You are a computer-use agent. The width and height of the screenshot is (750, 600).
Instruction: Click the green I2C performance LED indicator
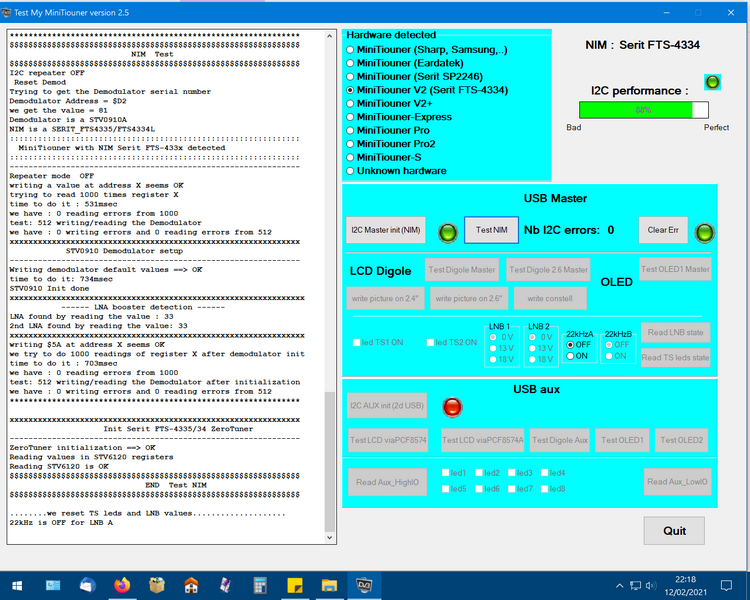[x=712, y=82]
